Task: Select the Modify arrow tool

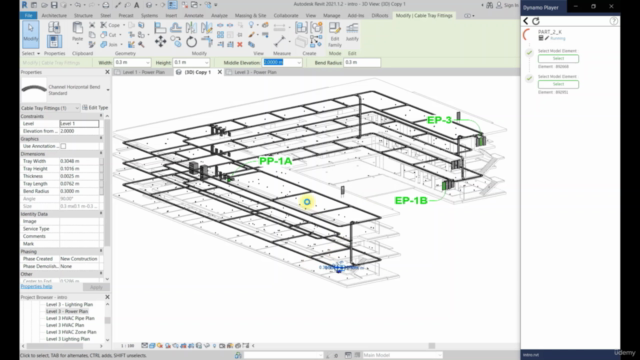Action: (31, 33)
